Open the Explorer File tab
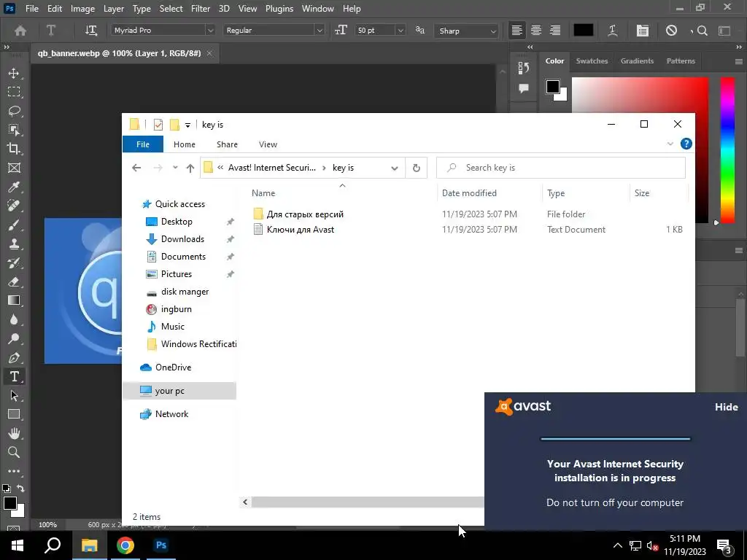This screenshot has width=747, height=560. coord(143,144)
